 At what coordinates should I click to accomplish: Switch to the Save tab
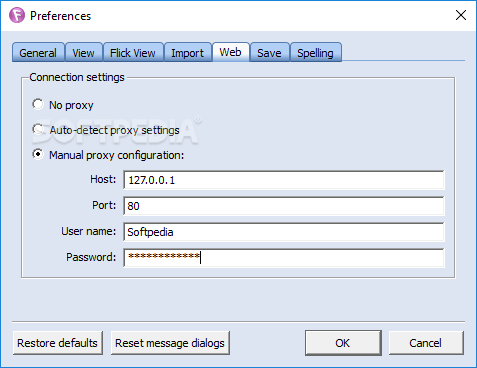pos(269,53)
